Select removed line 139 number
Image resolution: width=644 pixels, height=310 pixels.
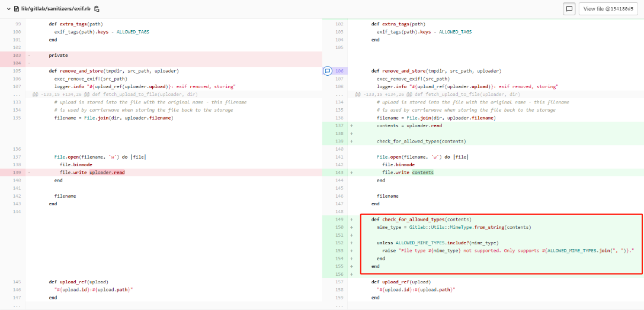[17, 172]
